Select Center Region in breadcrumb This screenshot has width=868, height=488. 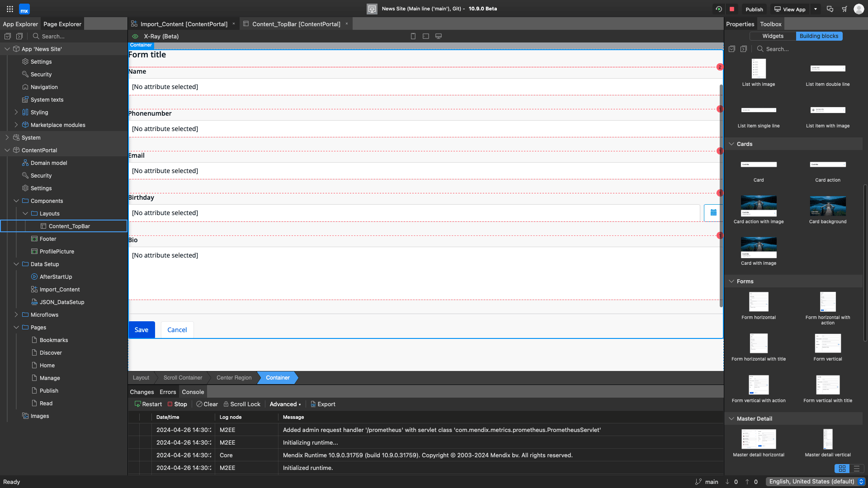click(234, 378)
